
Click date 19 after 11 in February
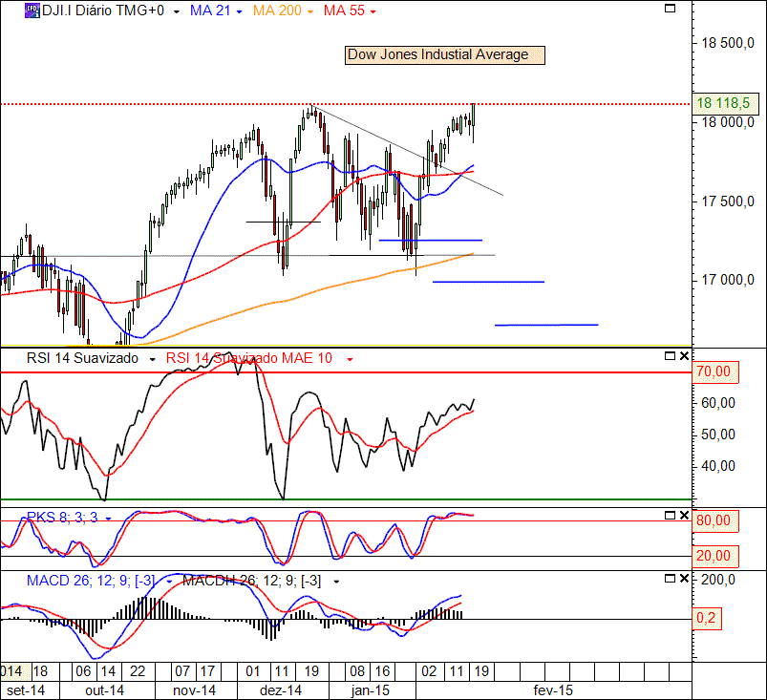tap(481, 670)
